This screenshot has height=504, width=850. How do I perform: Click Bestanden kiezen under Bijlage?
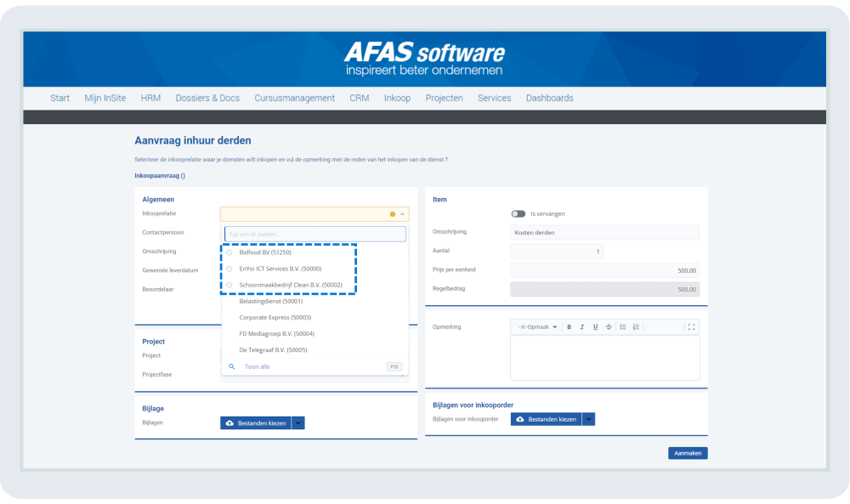256,423
